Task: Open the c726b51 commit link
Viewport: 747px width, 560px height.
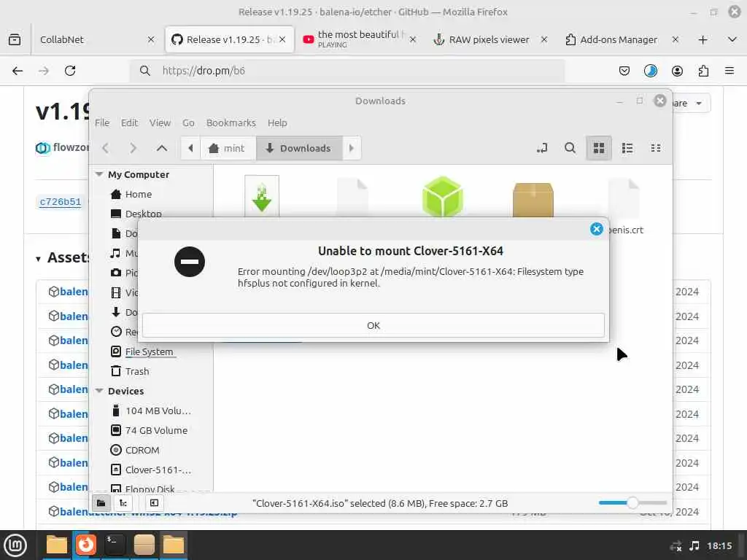Action: (61, 201)
